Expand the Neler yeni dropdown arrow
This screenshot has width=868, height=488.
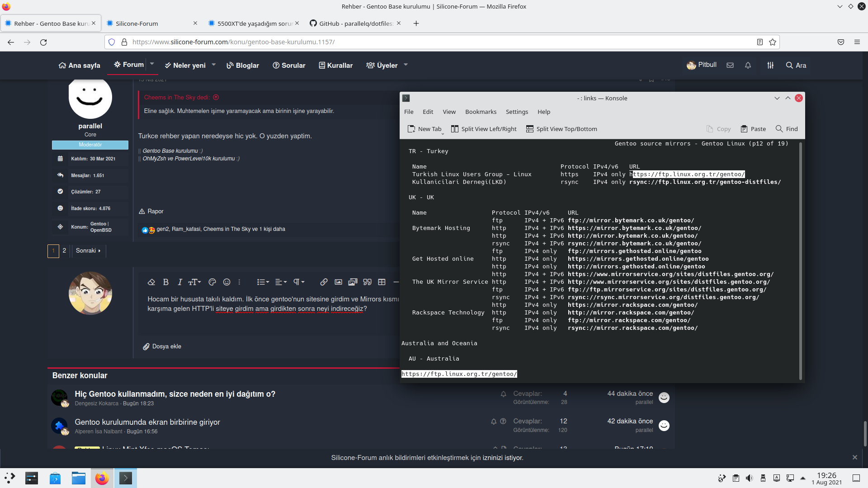coord(214,65)
